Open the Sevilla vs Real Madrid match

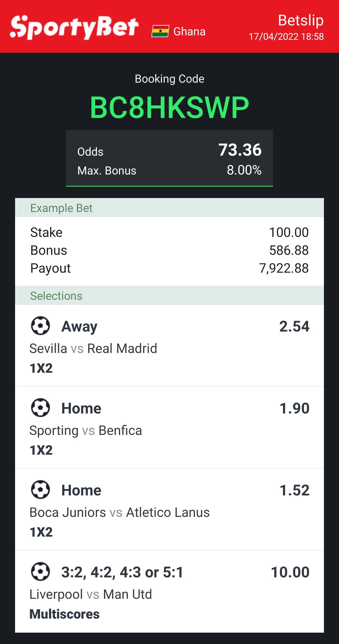tap(93, 348)
